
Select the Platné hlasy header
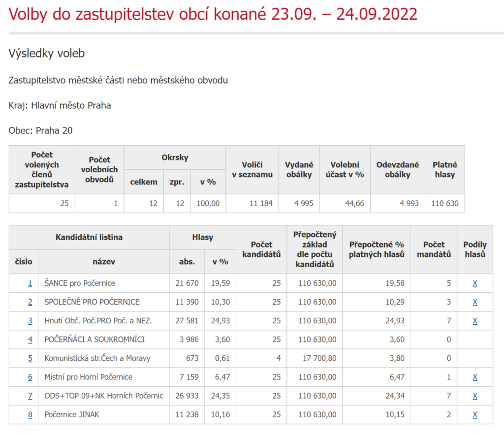click(x=445, y=170)
